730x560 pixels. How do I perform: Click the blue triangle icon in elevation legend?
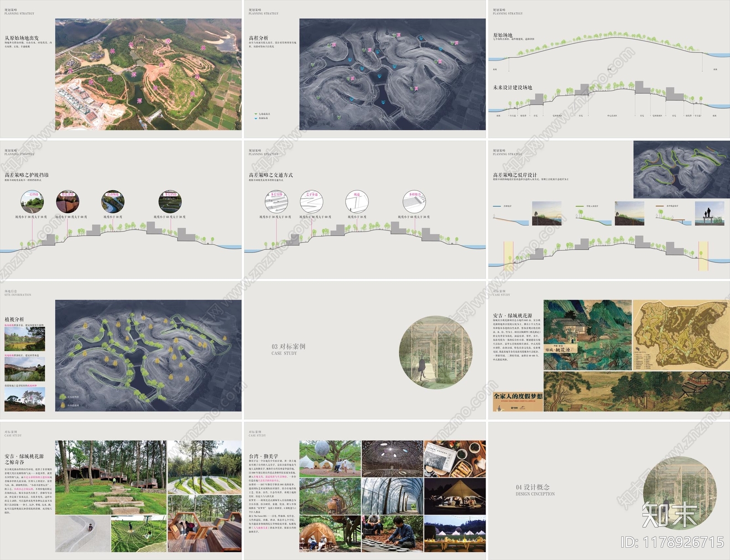tap(256, 118)
